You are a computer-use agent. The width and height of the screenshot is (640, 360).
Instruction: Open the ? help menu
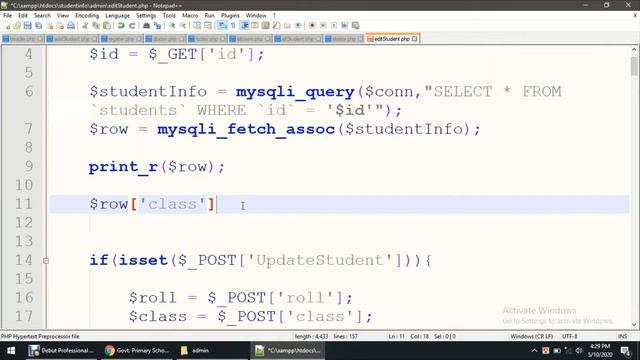click(x=274, y=16)
